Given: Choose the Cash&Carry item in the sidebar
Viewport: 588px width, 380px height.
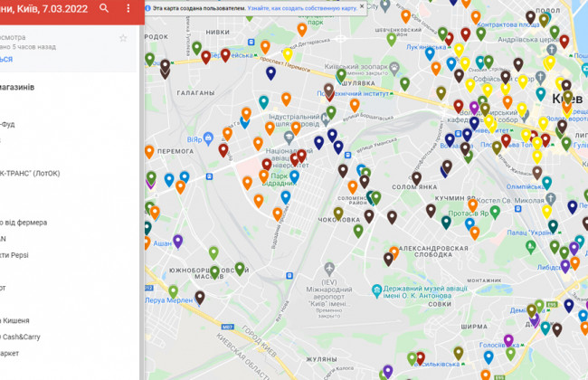Looking at the screenshot, I should coord(22,337).
